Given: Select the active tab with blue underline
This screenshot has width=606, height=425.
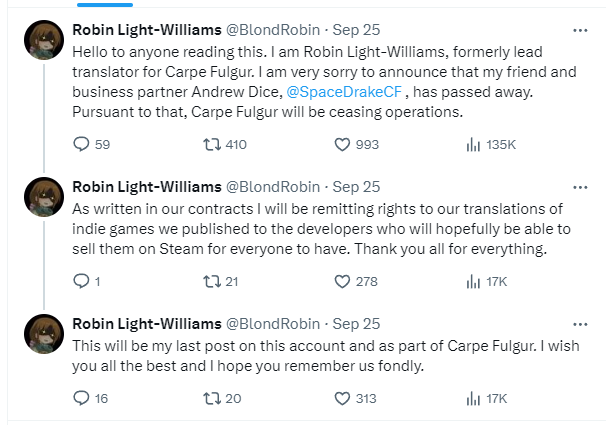Looking at the screenshot, I should click(105, 5).
